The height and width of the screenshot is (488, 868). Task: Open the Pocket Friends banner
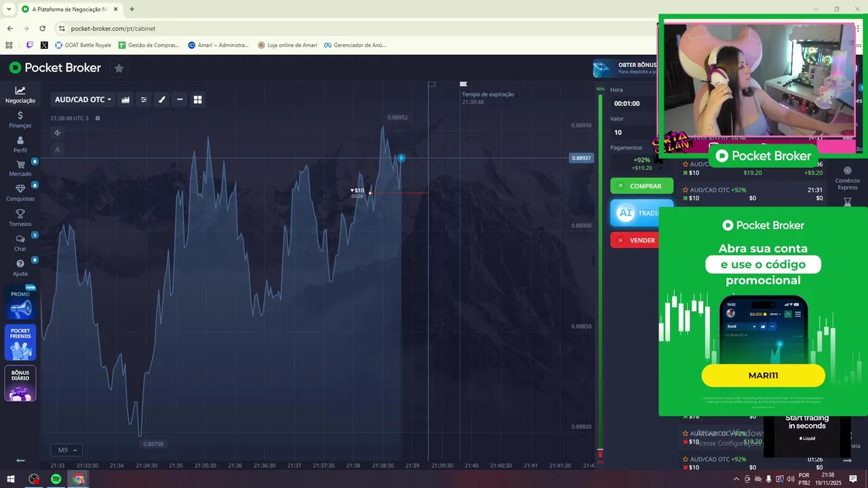pos(20,343)
